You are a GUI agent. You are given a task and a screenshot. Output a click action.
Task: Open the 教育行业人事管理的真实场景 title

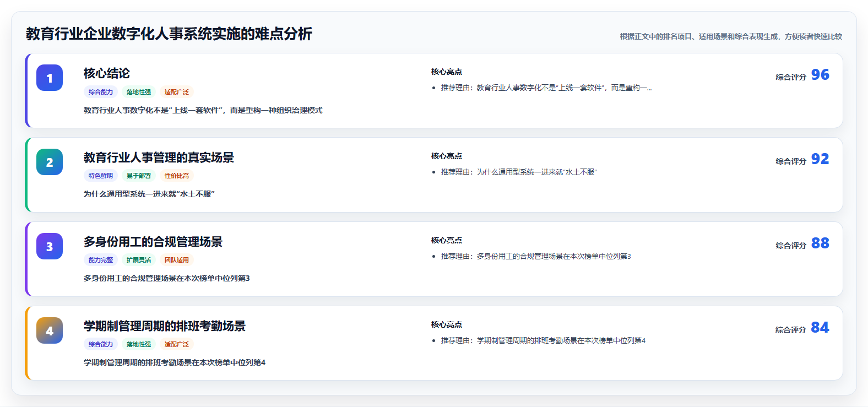pyautogui.click(x=159, y=158)
